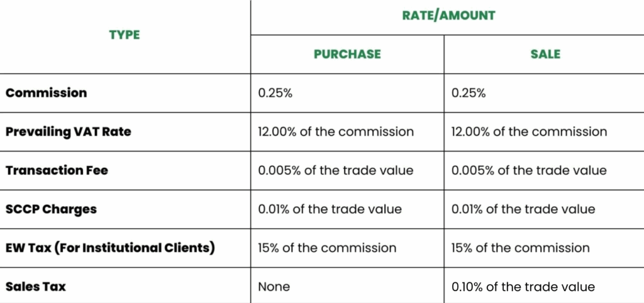
Task: Select sale Sales Tax 0.10% cell
Action: point(523,287)
